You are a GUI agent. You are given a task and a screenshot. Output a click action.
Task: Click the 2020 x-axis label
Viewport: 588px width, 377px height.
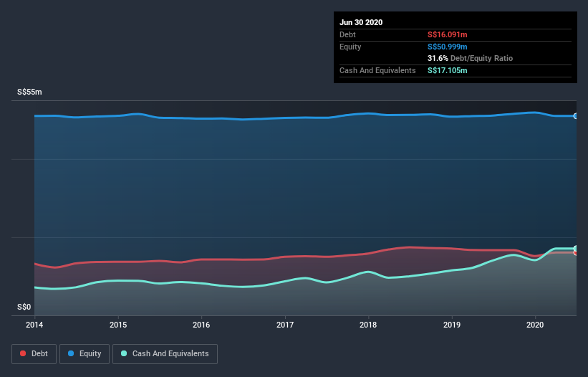(535, 325)
